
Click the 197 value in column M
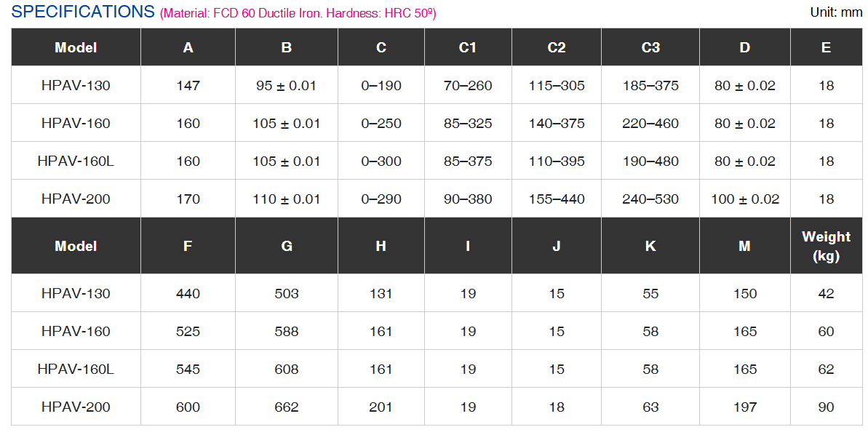(x=744, y=407)
